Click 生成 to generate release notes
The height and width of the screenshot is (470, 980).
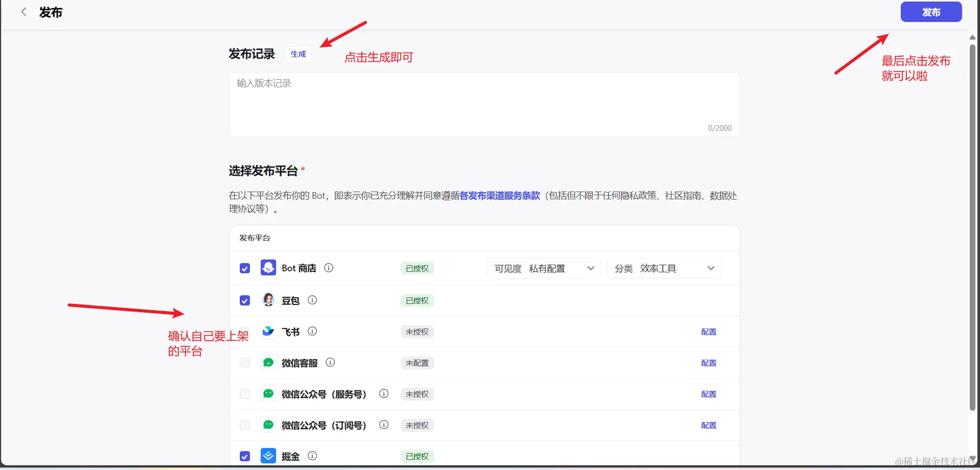pyautogui.click(x=298, y=54)
